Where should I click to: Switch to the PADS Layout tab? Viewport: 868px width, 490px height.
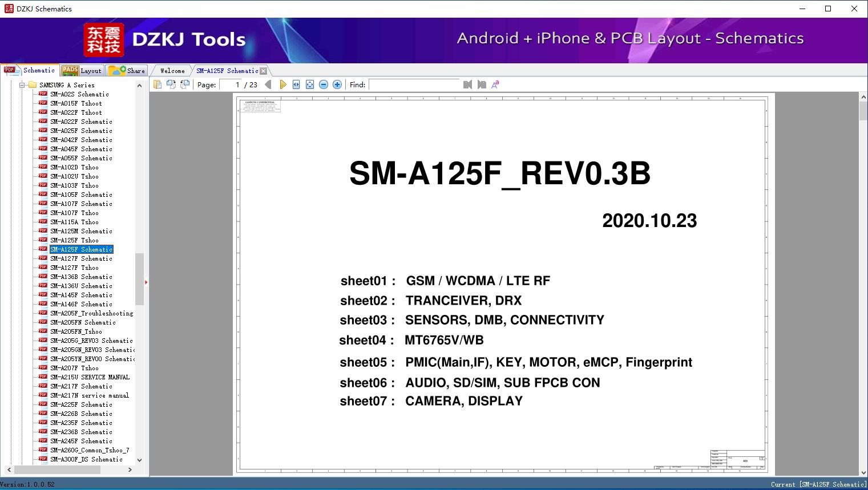pos(82,71)
